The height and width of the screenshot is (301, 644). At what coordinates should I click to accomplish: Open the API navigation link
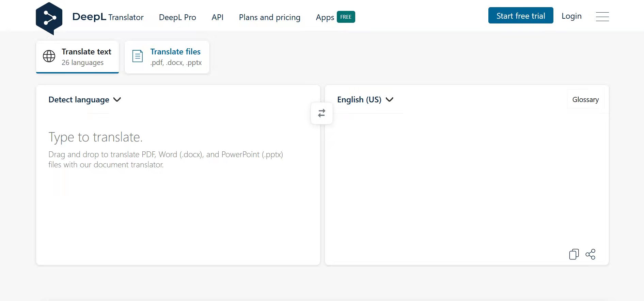point(217,17)
